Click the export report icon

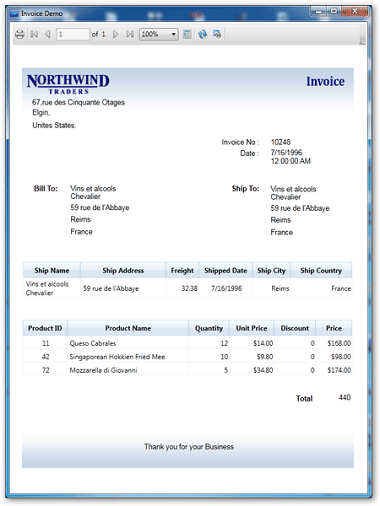[217, 34]
